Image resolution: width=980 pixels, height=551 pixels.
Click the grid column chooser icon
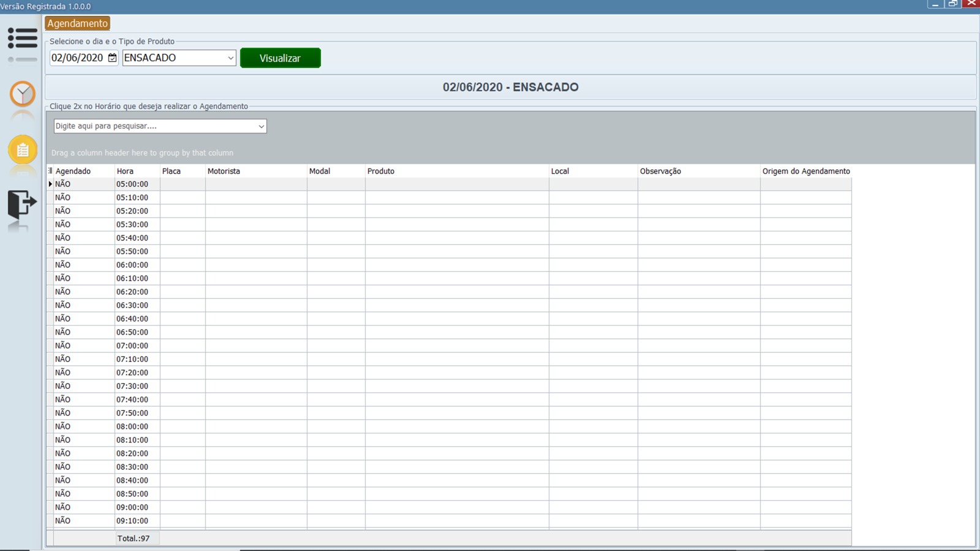click(50, 171)
